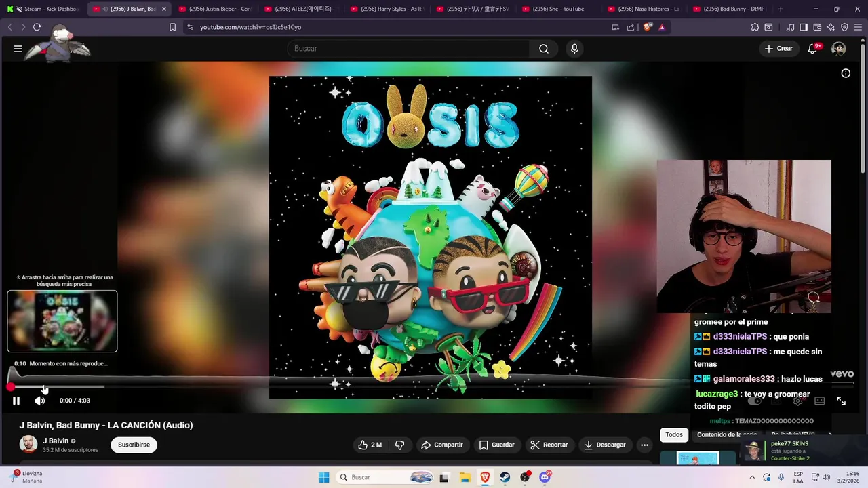Viewport: 868px width, 488px height.
Task: Click the share page icon in address bar
Action: (631, 27)
